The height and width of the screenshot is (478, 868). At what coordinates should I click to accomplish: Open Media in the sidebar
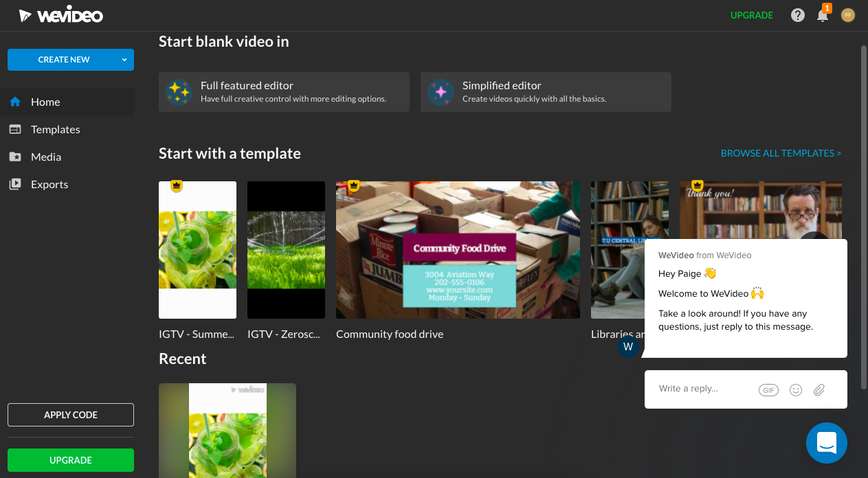tap(46, 157)
